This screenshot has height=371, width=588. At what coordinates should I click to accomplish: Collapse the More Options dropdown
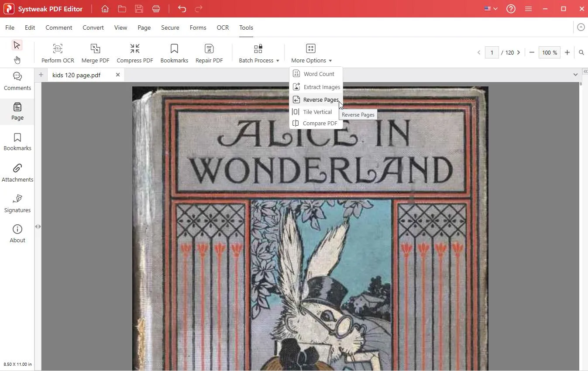pos(311,53)
